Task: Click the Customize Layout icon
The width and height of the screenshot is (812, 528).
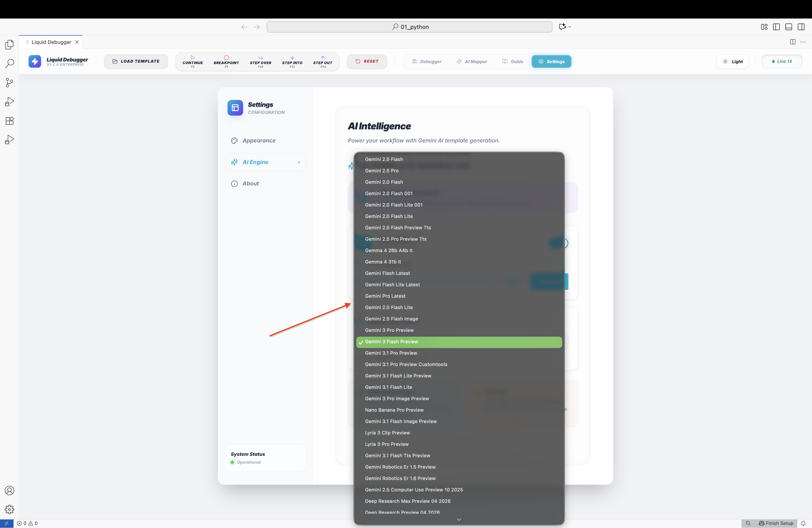Action: pos(764,27)
